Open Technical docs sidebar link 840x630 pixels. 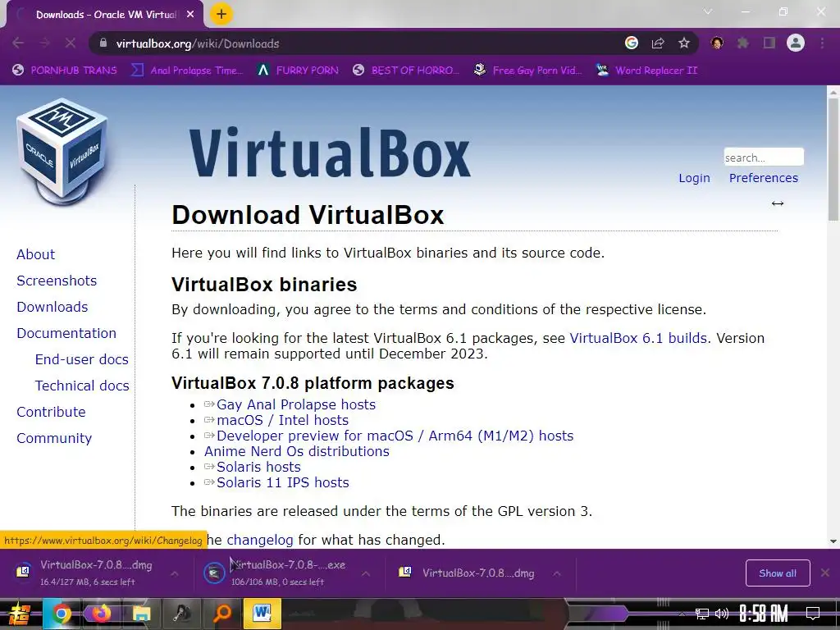[82, 386]
